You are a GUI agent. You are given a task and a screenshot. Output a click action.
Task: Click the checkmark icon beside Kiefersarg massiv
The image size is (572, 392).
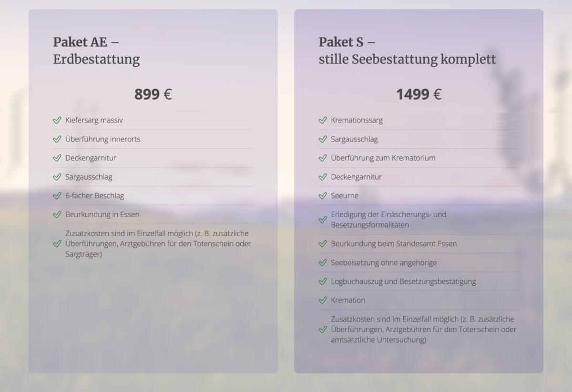click(x=57, y=120)
